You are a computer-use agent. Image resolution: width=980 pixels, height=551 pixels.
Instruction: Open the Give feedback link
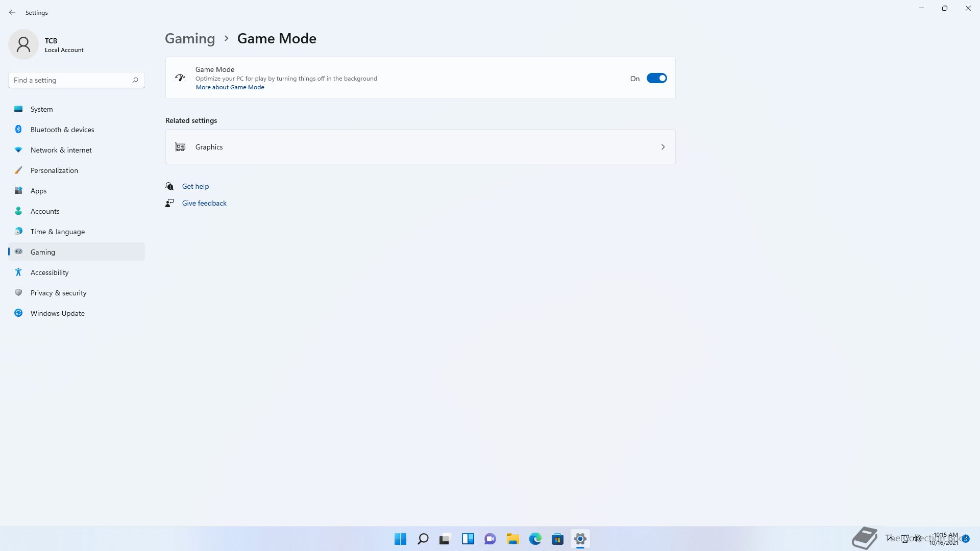coord(204,203)
